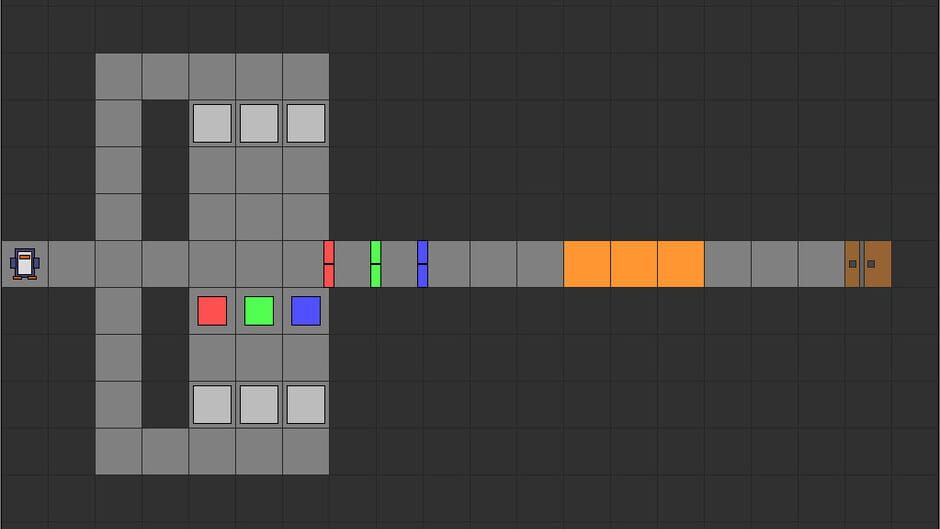This screenshot has width=940, height=529.
Task: Click the blue door barrier
Action: tap(423, 264)
